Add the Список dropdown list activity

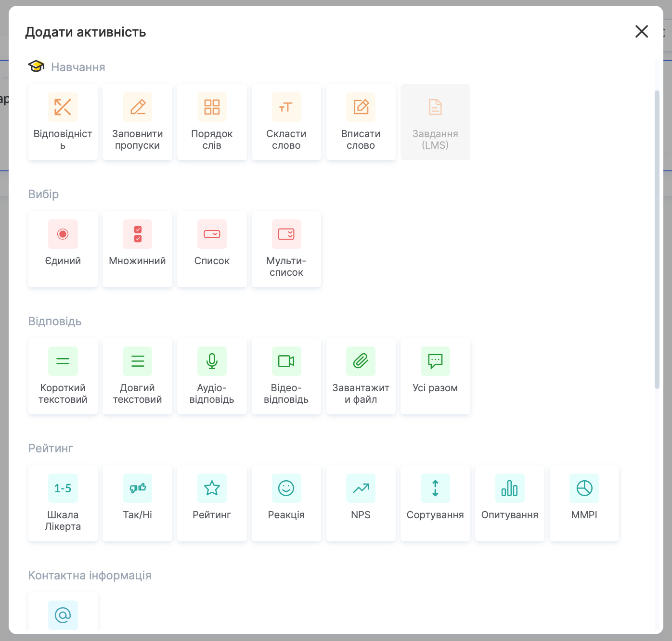coord(212,249)
